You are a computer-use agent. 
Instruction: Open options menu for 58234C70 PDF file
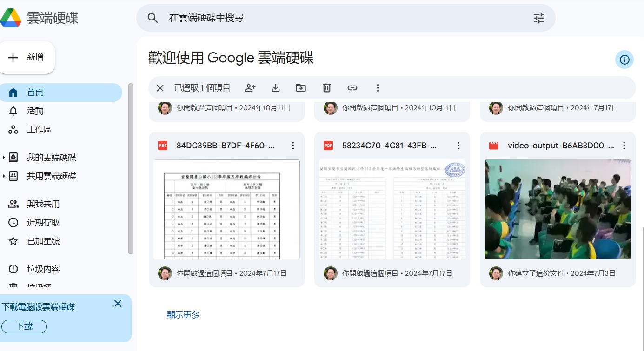[x=458, y=146]
